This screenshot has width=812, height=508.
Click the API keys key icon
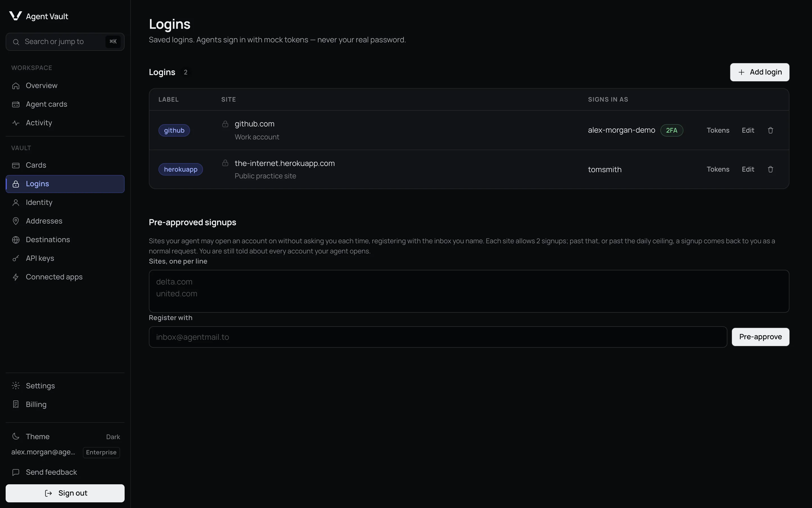16,258
